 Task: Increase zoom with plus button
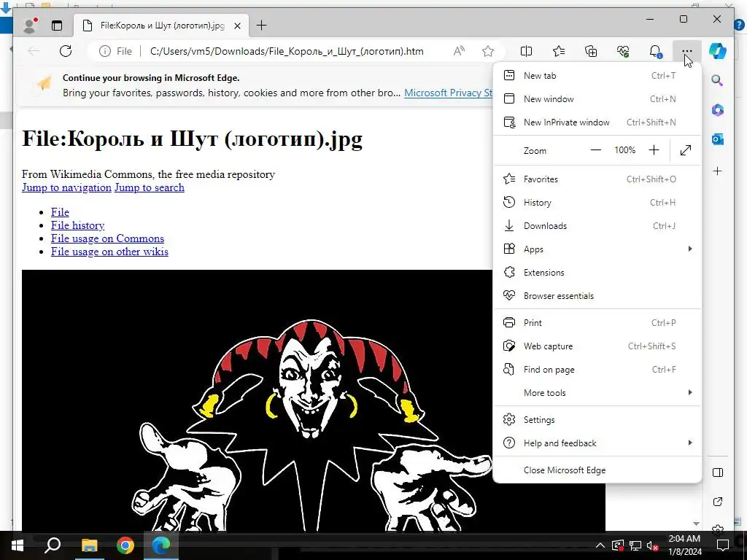tap(654, 150)
